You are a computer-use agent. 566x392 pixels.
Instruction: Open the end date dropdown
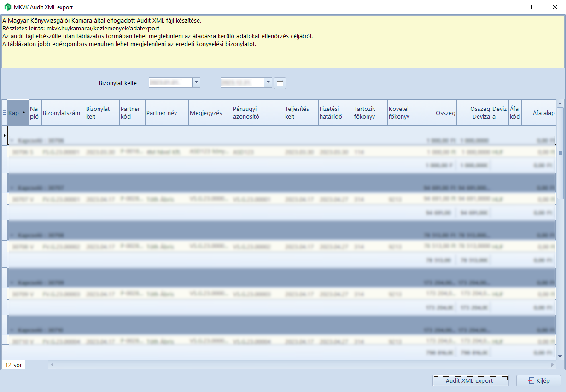(268, 83)
